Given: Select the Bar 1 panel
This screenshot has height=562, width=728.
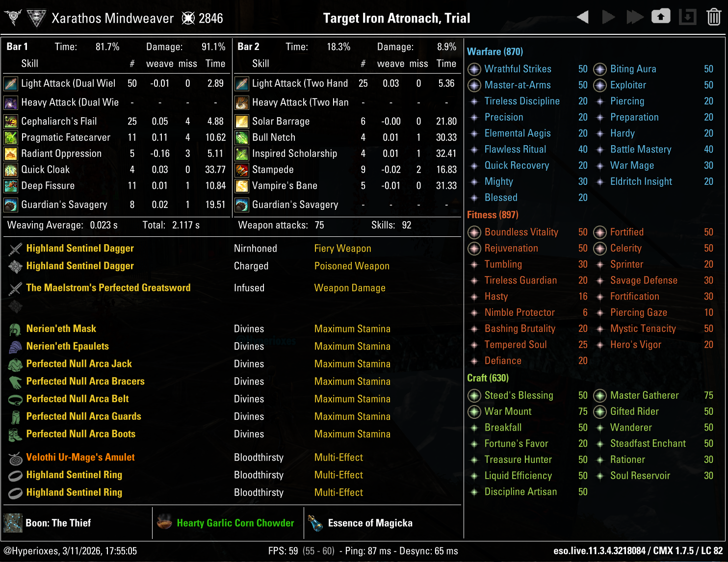Looking at the screenshot, I should [17, 47].
